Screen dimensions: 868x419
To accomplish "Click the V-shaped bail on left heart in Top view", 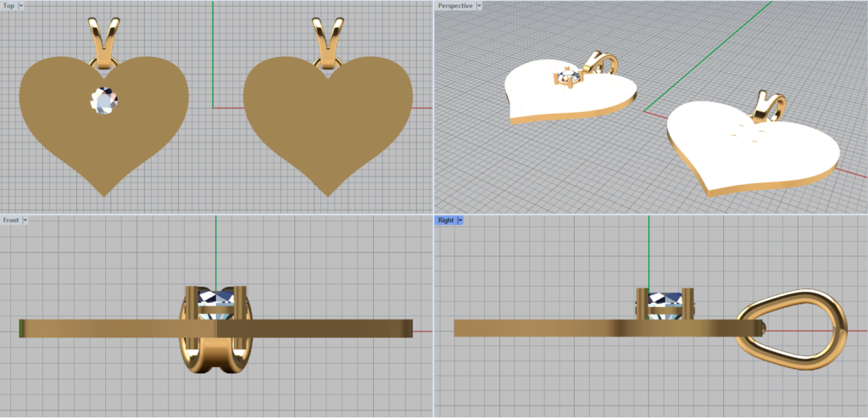I will coord(103,38).
